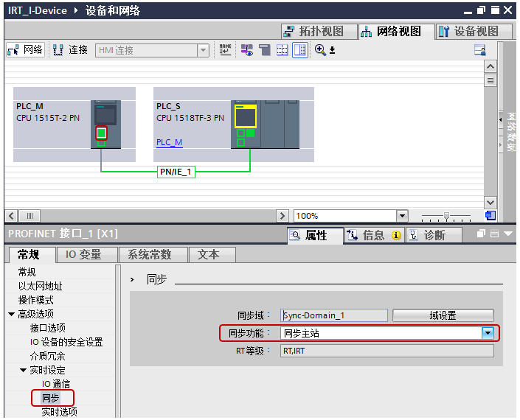Viewport: 520px width, 420px height.
Task: Click the page break view icon
Action: (x=265, y=50)
